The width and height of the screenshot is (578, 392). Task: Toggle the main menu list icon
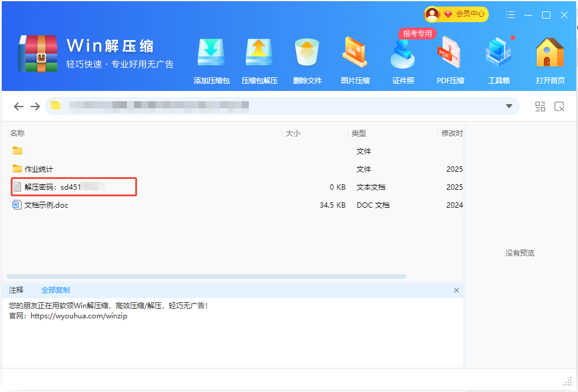pyautogui.click(x=510, y=14)
